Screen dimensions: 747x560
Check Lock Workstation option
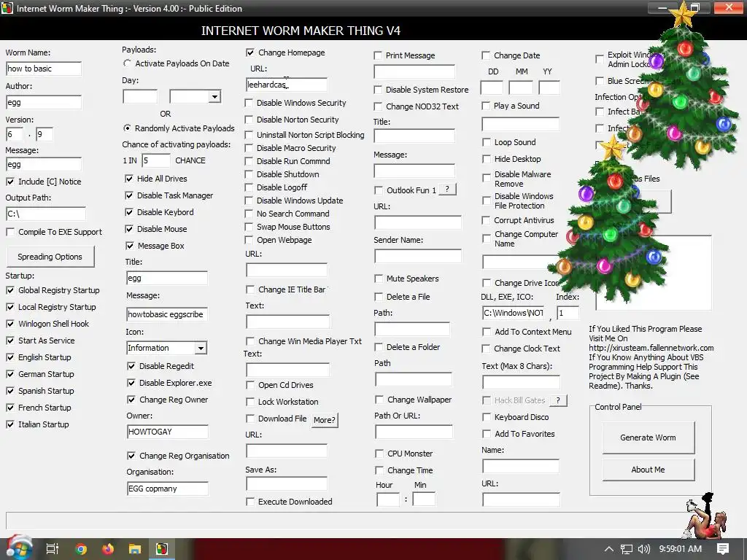(x=250, y=402)
